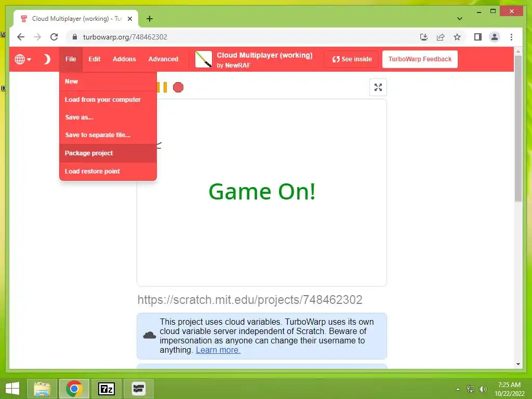532x399 pixels.
Task: Install app via address bar icon
Action: tap(424, 37)
